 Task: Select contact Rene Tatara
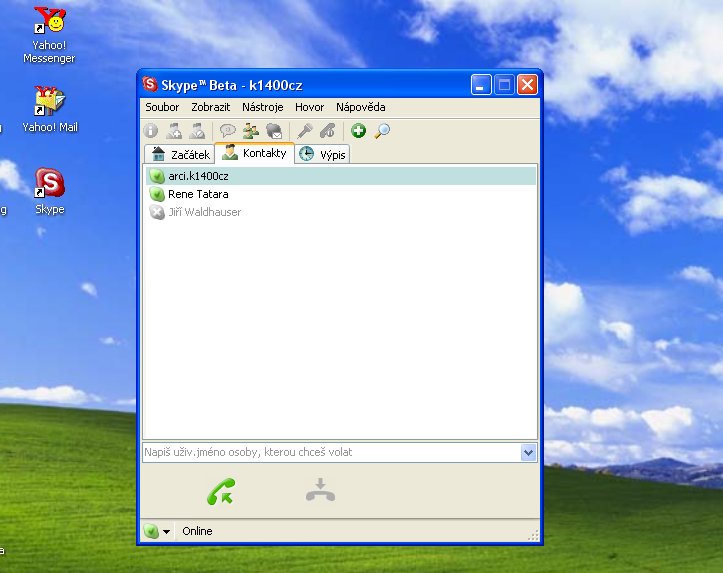341,195
